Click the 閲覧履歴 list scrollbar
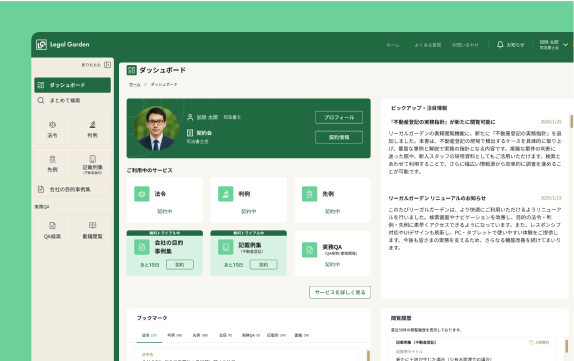574x361 pixels. (x=566, y=346)
